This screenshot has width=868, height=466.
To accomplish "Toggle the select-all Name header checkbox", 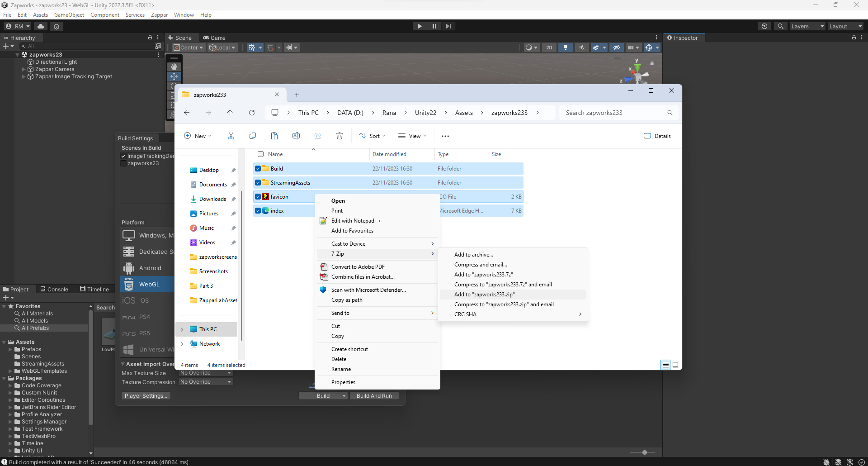I will (x=260, y=154).
